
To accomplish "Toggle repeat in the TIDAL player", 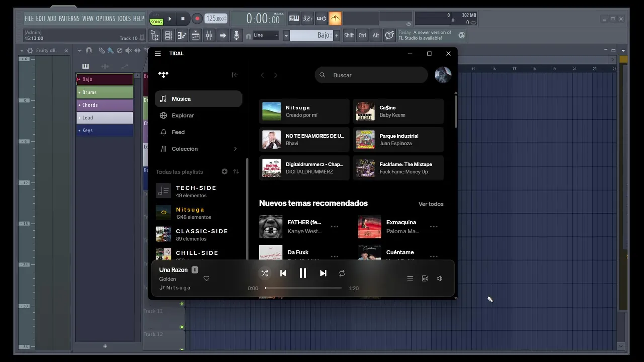I will pyautogui.click(x=342, y=273).
